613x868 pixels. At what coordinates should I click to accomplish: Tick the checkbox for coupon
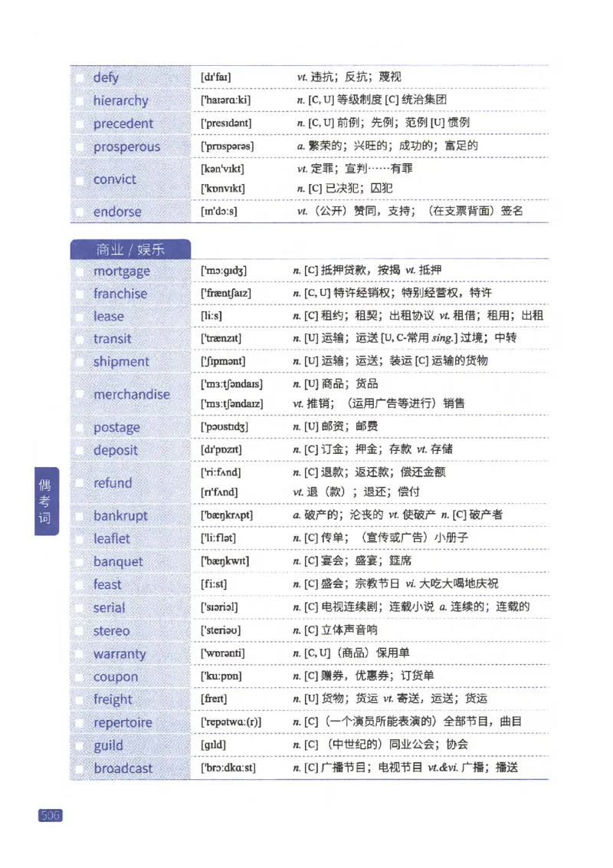point(80,676)
